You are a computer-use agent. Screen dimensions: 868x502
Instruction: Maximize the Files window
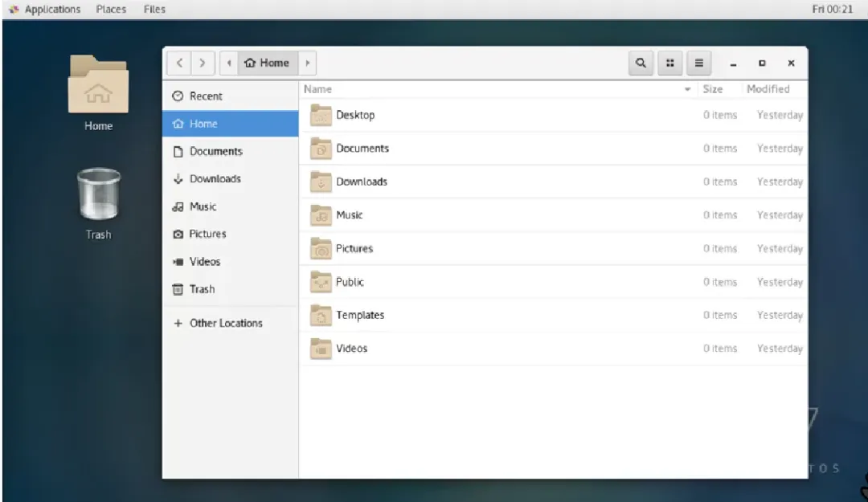click(762, 63)
